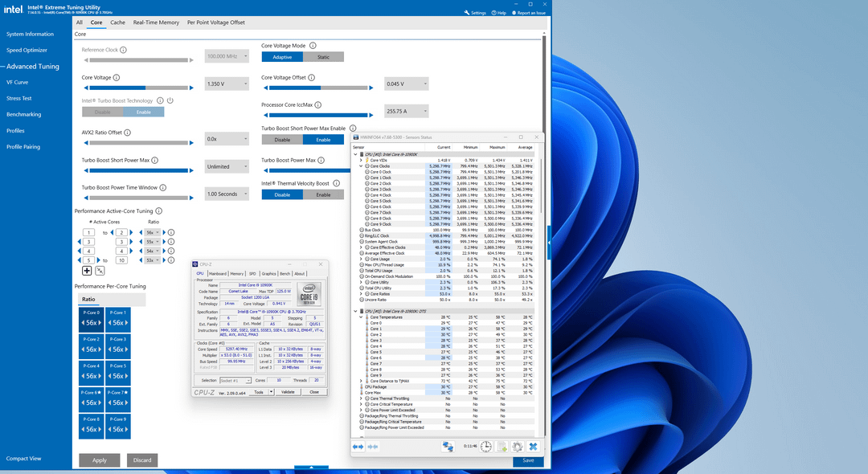This screenshot has height=474, width=868.
Task: Click Apply button in XTU
Action: pyautogui.click(x=100, y=460)
